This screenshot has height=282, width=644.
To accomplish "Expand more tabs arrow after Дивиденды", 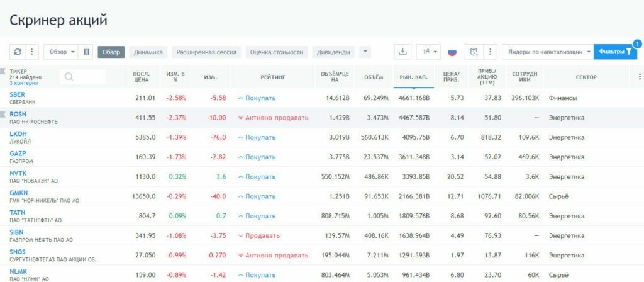I will (x=365, y=52).
